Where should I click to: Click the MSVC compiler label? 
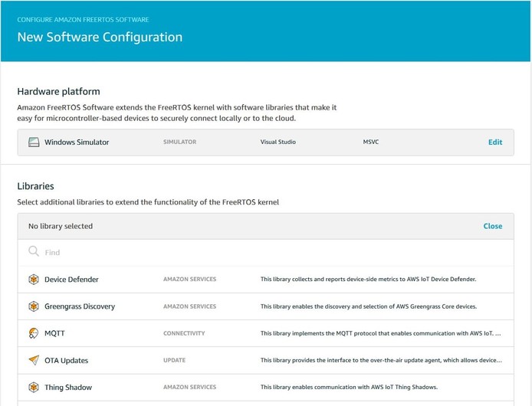click(x=371, y=142)
